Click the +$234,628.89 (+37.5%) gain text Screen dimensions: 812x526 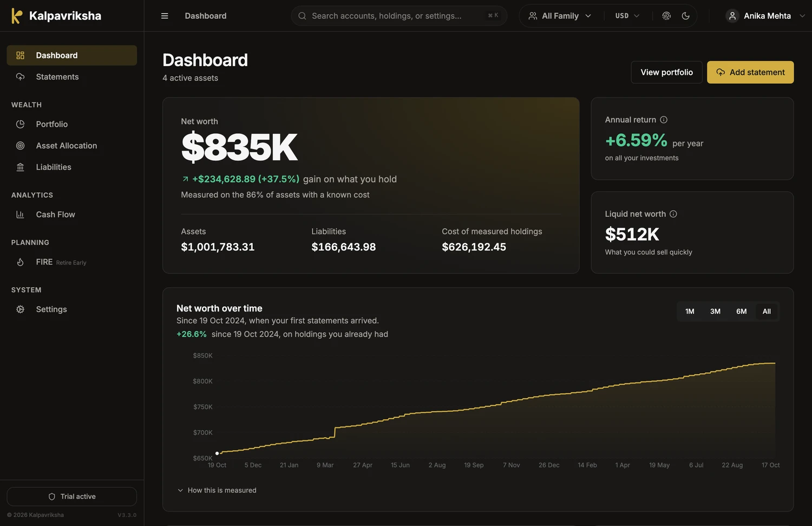(x=246, y=179)
